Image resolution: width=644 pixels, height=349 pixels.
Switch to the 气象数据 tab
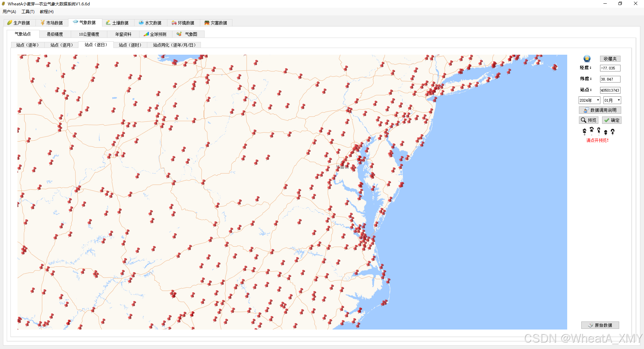85,22
